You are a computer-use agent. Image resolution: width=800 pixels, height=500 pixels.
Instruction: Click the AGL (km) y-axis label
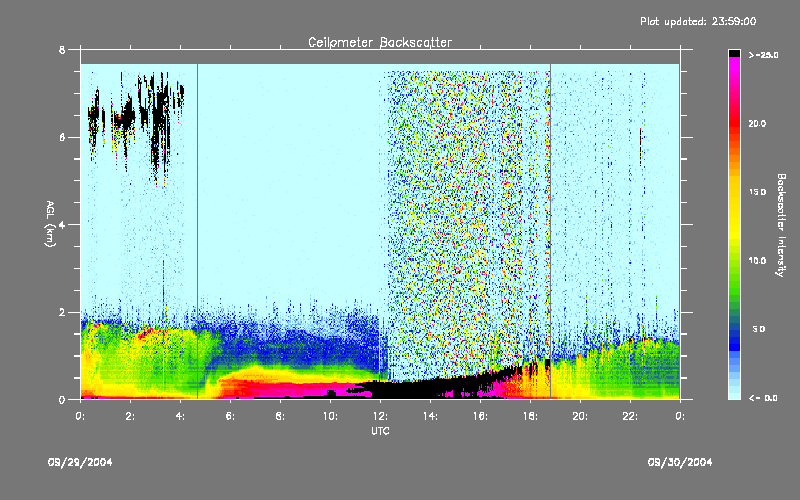tap(50, 224)
